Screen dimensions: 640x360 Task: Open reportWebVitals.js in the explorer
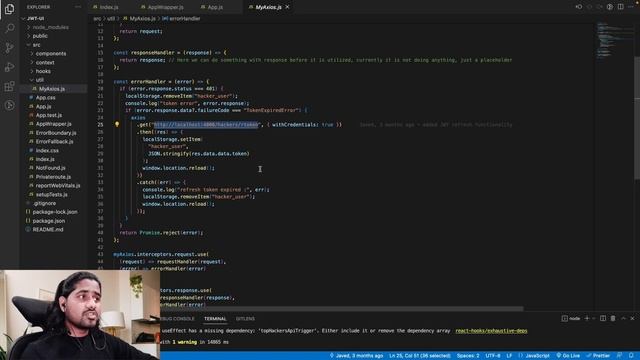coord(58,186)
